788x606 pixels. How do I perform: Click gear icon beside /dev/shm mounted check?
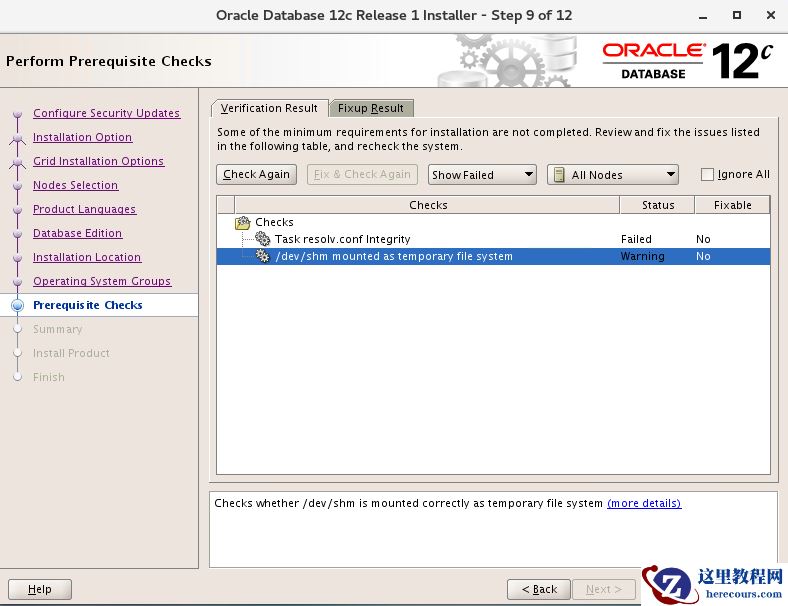pyautogui.click(x=262, y=256)
